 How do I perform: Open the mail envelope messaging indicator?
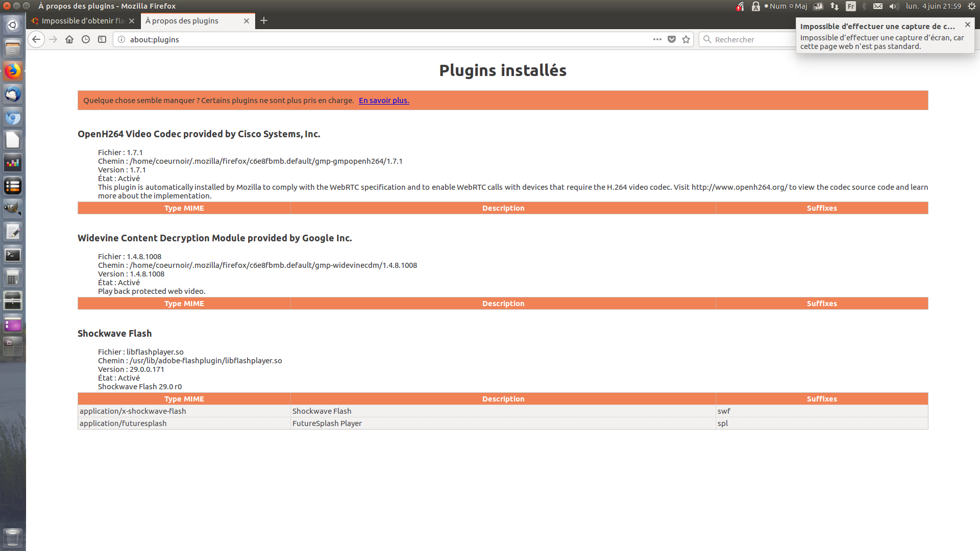(878, 6)
